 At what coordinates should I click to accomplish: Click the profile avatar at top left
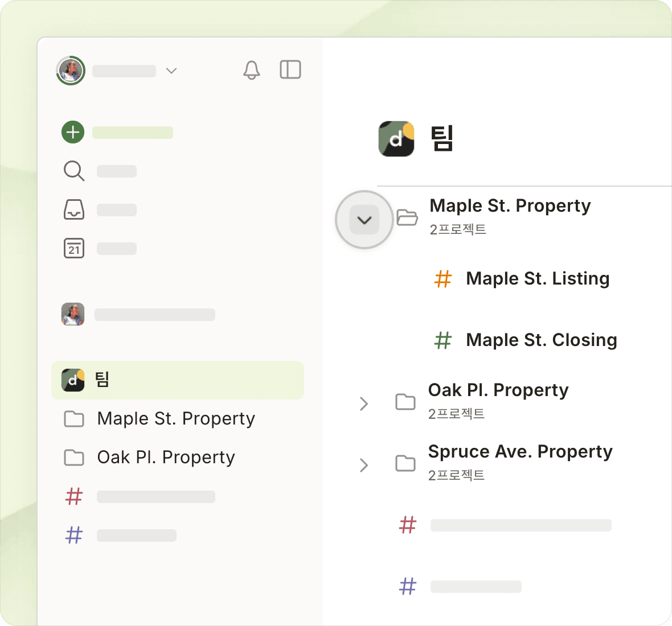coord(71,71)
